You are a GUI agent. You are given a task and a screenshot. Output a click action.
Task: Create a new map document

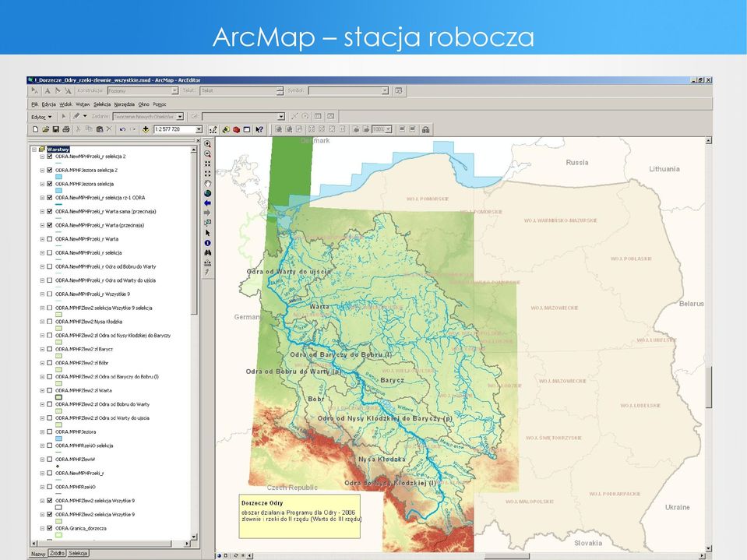pyautogui.click(x=35, y=129)
